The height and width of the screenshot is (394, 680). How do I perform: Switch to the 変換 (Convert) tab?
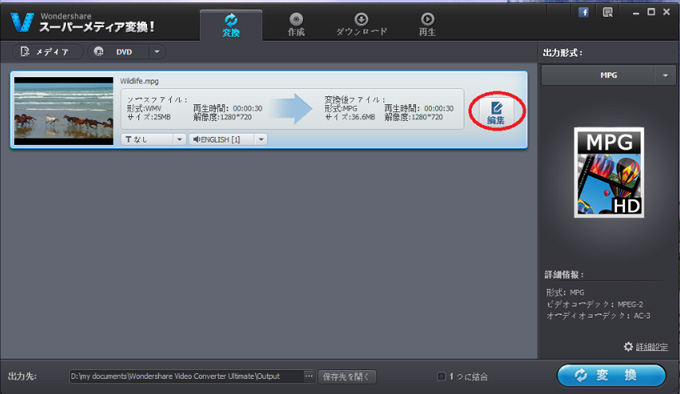tap(231, 25)
